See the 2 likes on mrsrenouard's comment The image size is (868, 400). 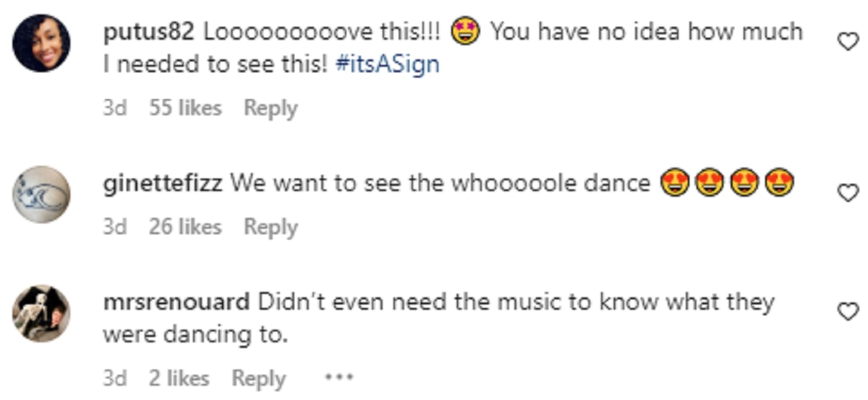click(x=179, y=378)
